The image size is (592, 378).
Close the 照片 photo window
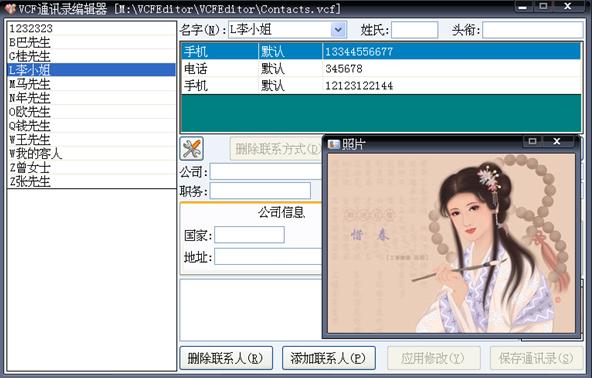coord(557,141)
